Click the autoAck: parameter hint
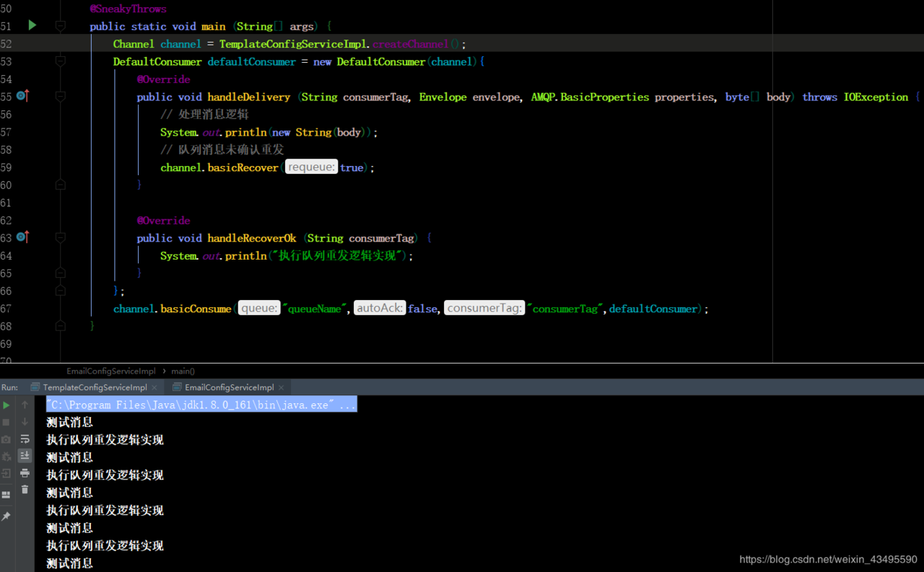The height and width of the screenshot is (572, 924). click(380, 309)
